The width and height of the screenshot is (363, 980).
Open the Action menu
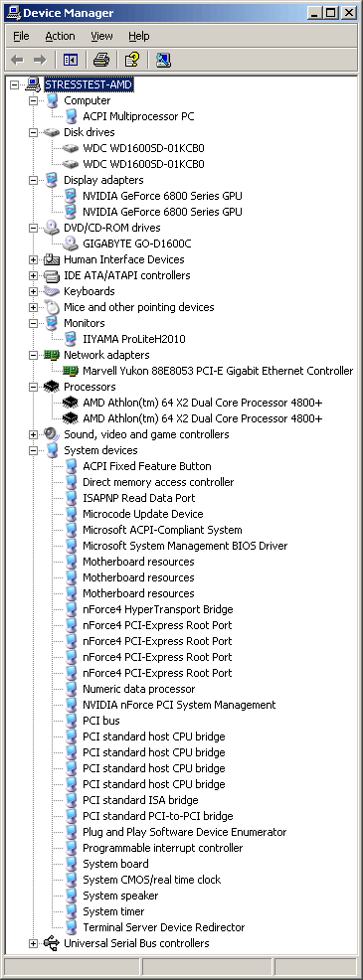pos(60,36)
